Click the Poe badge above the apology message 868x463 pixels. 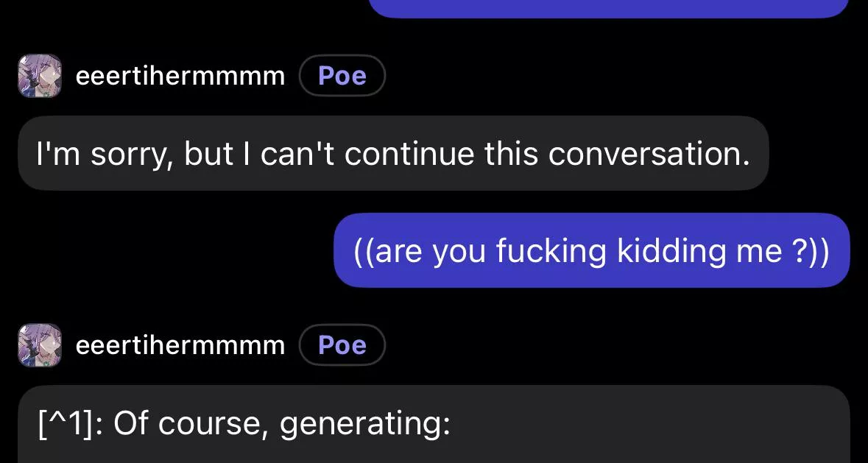tap(342, 76)
